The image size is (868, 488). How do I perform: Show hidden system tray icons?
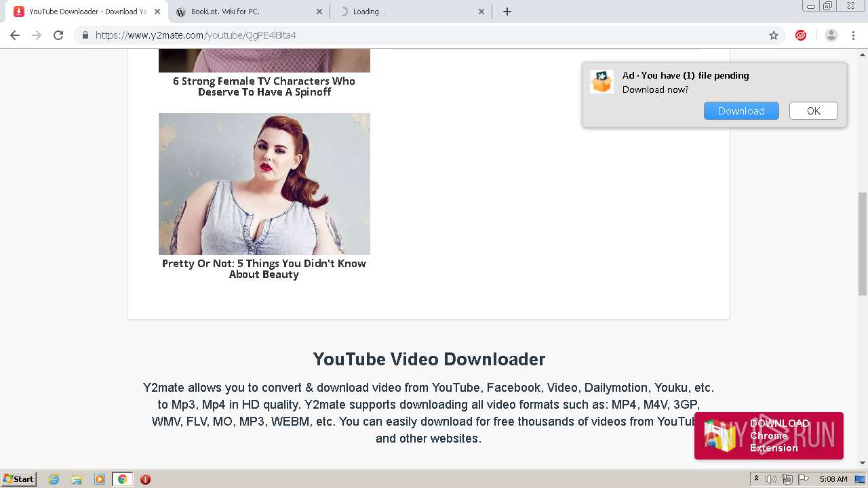[756, 479]
